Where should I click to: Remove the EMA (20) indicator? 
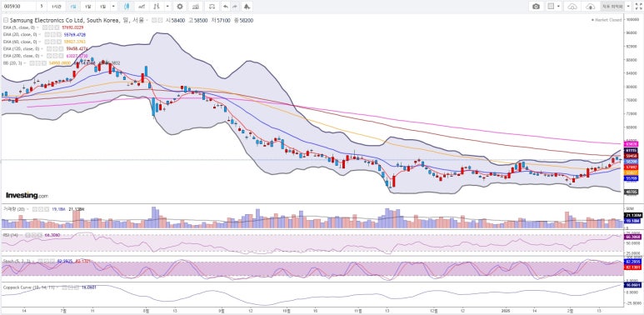(x=58, y=34)
